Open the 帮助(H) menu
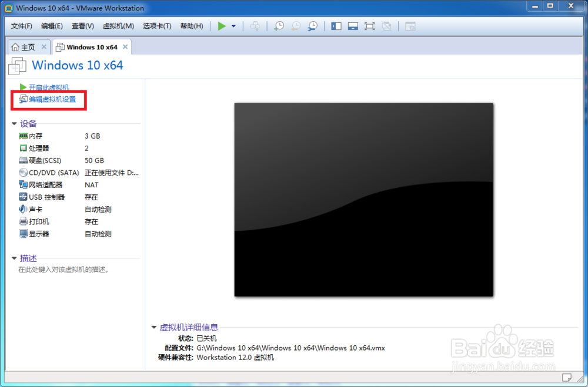This screenshot has height=387, width=588. pyautogui.click(x=192, y=26)
